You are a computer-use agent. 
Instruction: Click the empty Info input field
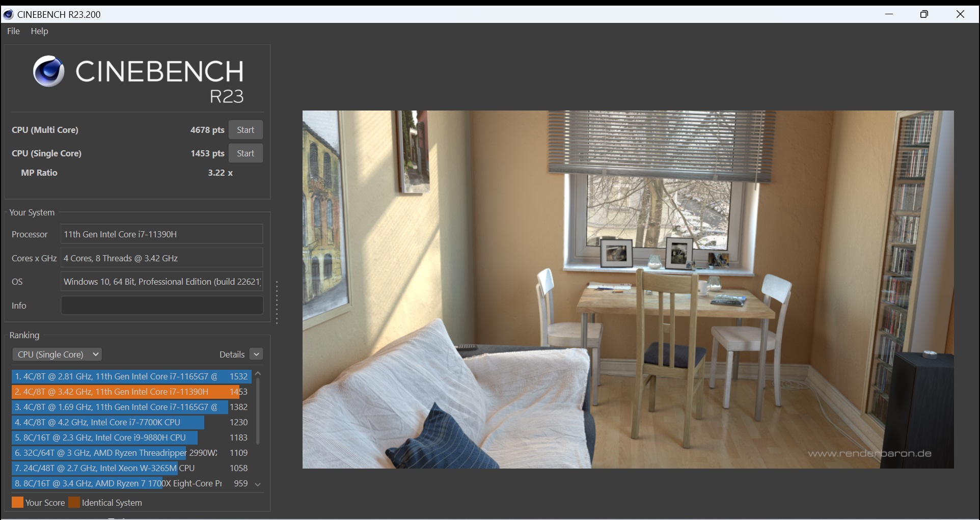(x=162, y=306)
